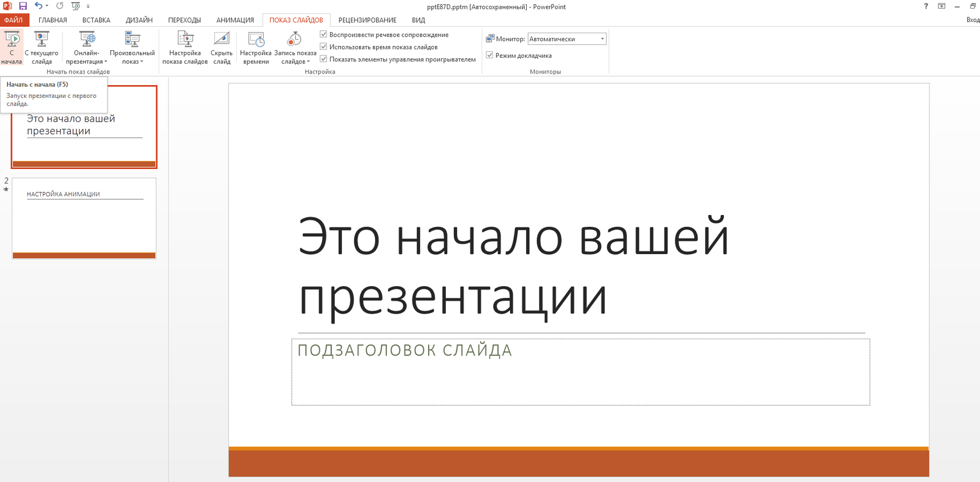
Task: Click Redo/repeat icon in title bar
Action: point(60,6)
